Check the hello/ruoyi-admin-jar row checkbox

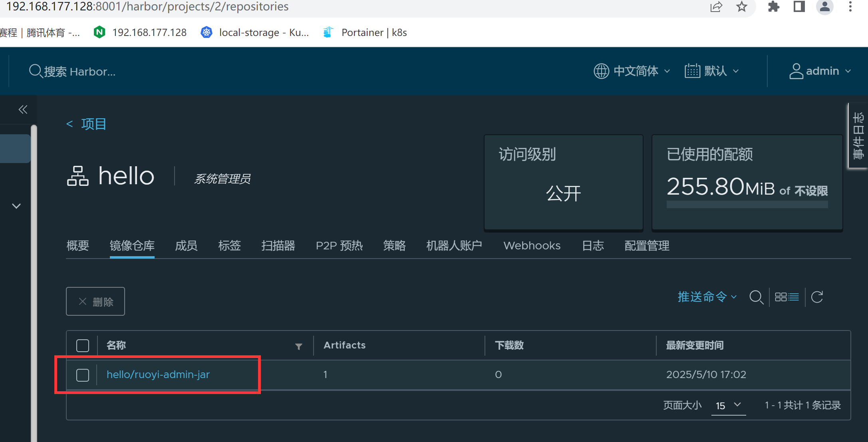tap(83, 375)
